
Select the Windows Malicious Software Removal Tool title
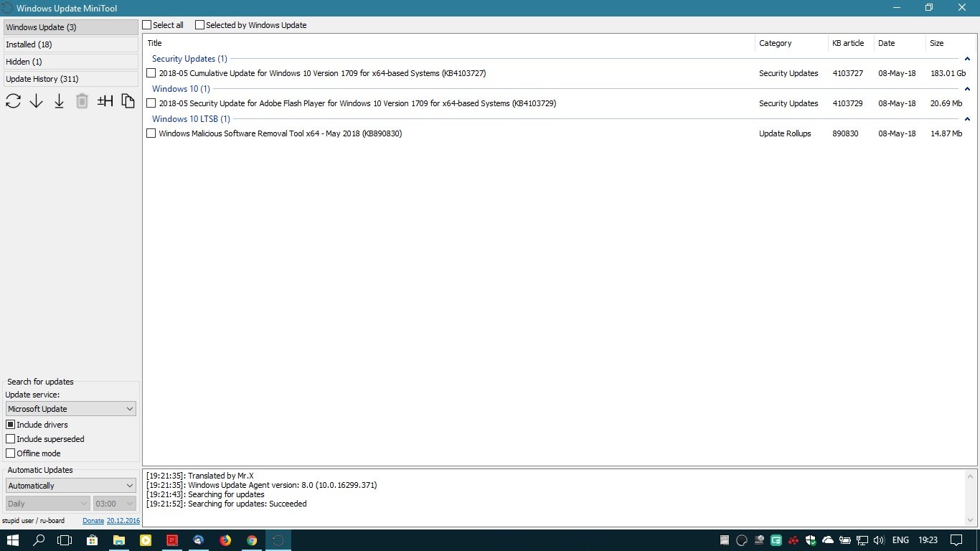click(281, 133)
